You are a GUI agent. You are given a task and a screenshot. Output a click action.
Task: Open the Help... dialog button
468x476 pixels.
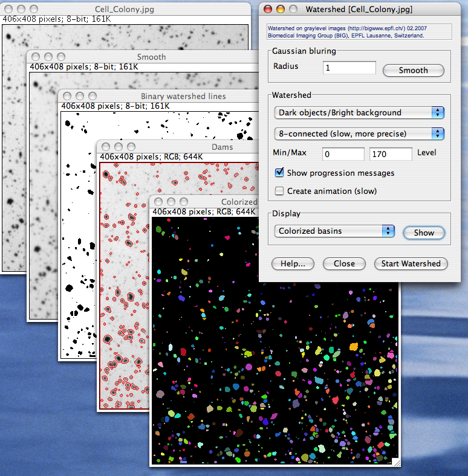(293, 264)
